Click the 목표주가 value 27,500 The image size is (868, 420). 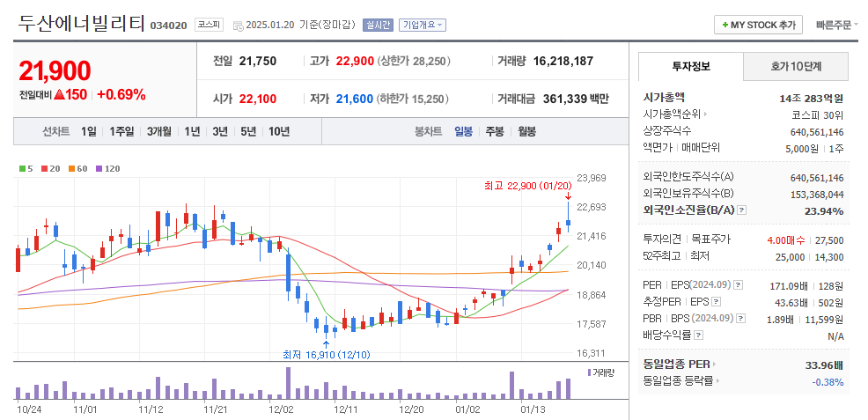point(829,240)
